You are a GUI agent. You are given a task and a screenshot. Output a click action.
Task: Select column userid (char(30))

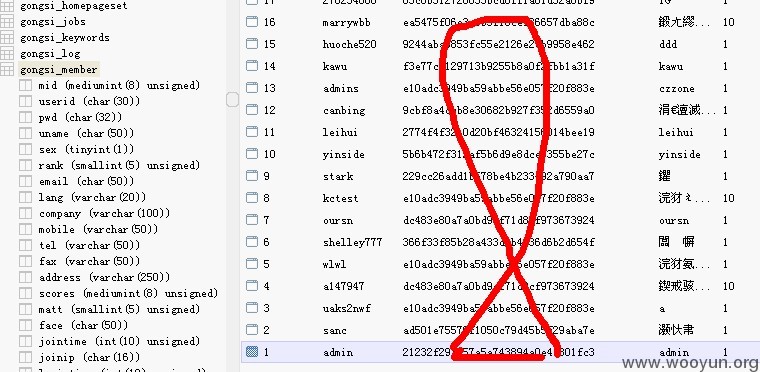89,102
